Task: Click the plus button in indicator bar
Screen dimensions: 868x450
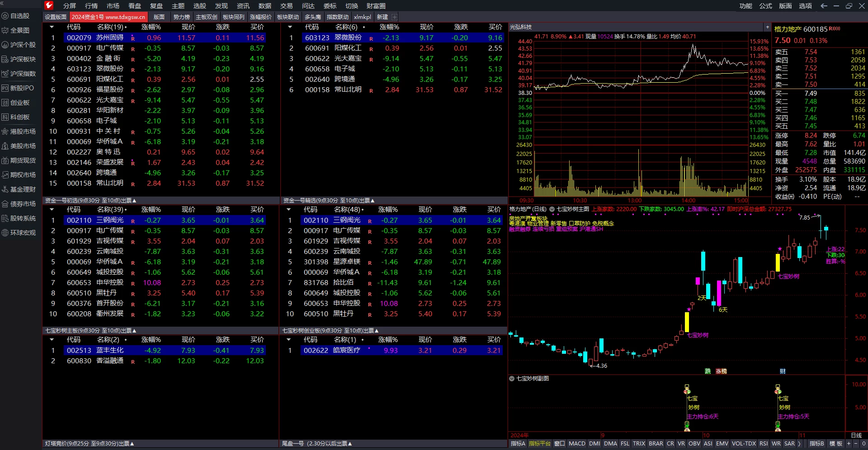Action: click(x=849, y=444)
